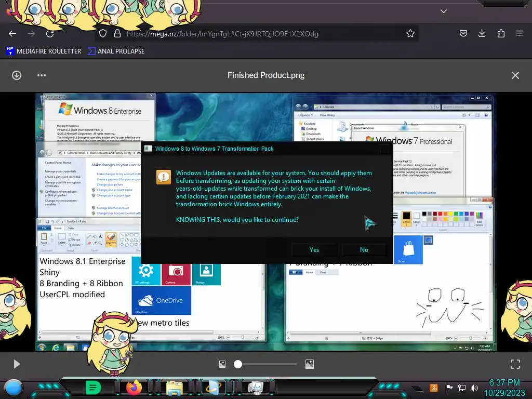Image resolution: width=532 pixels, height=399 pixels.
Task: Open the volume speaker tray icon
Action: [x=474, y=388]
